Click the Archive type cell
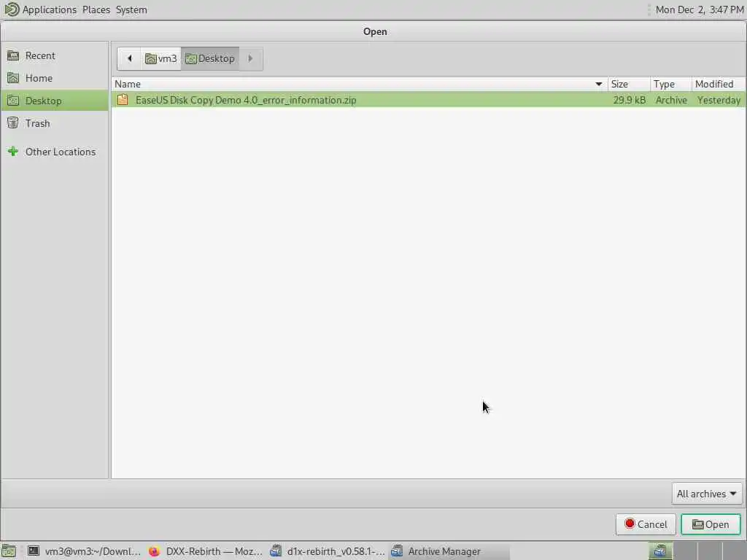 (671, 100)
